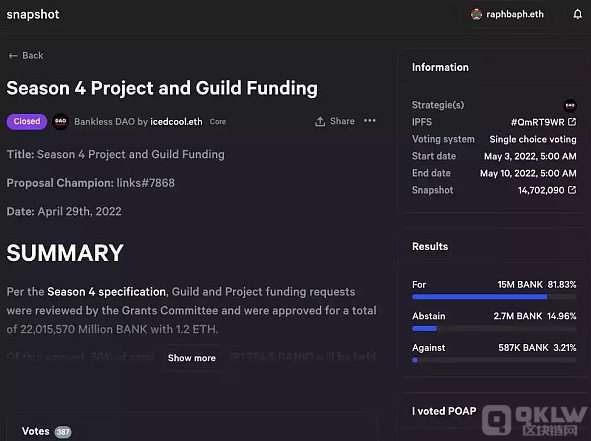Click the I voted POAP panel heading
The height and width of the screenshot is (441, 591).
[x=444, y=411]
